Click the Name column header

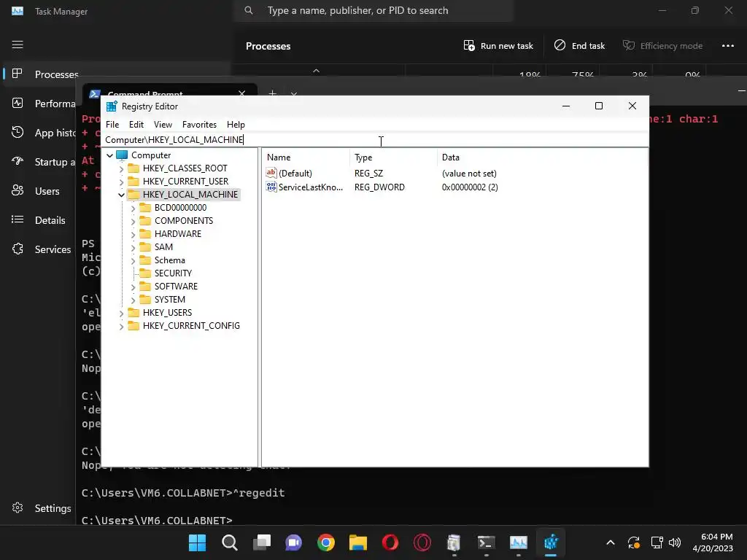pos(306,157)
